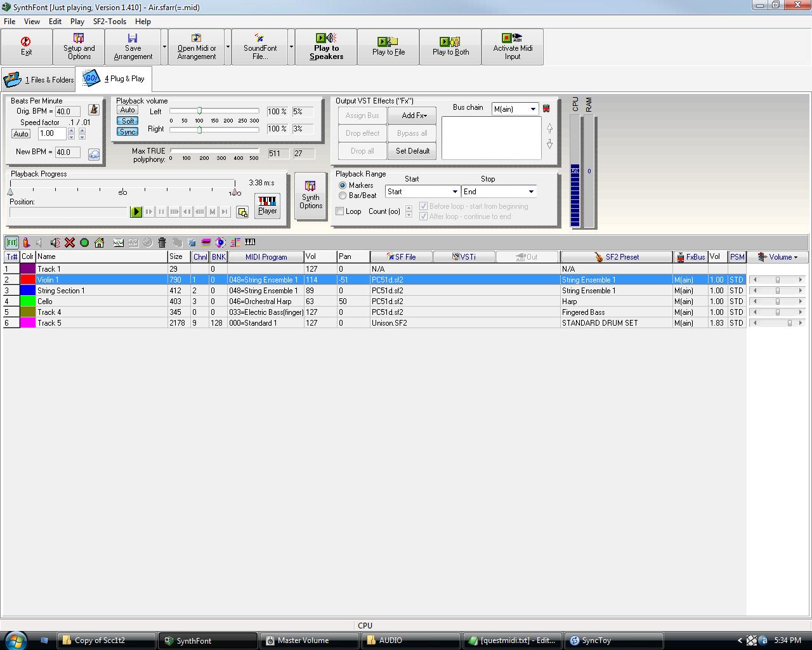Image resolution: width=812 pixels, height=650 pixels.
Task: Open the File menu
Action: tap(10, 22)
